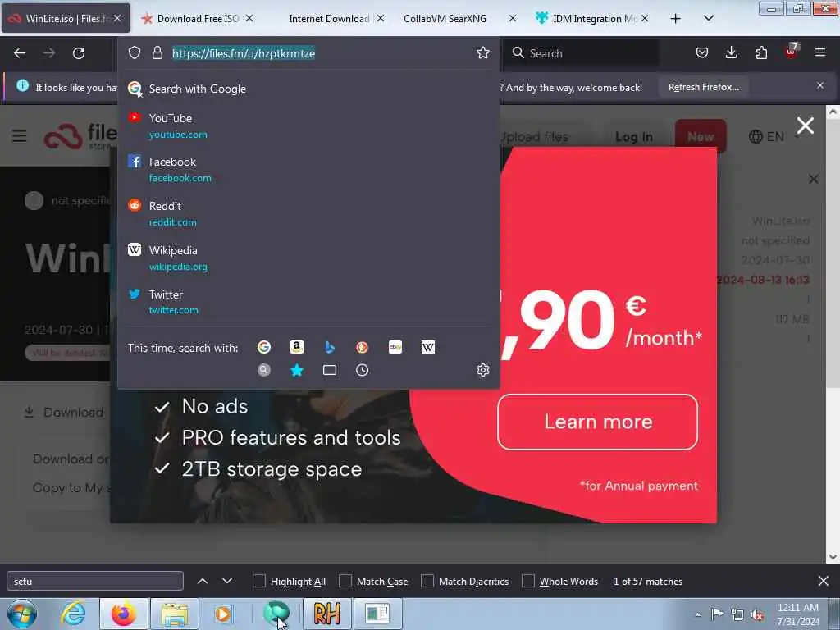Select the Reddit suggestion
This screenshot has width=840, height=630.
point(308,214)
